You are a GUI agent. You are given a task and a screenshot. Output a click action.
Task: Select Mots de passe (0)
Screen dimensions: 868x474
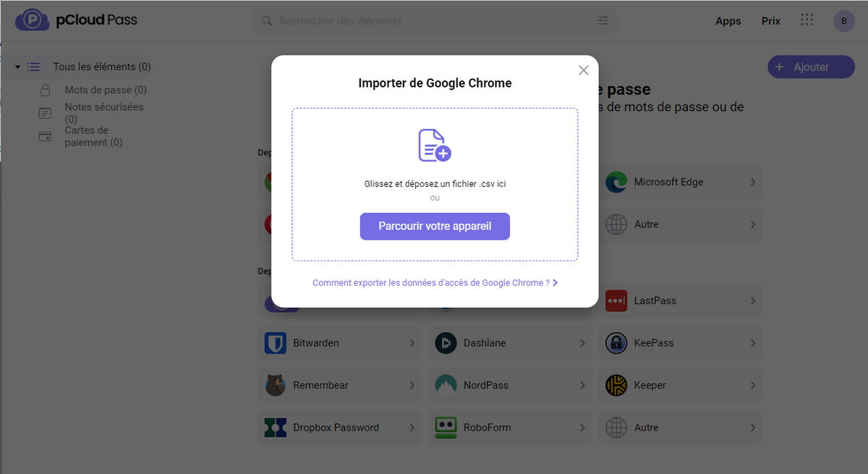[106, 90]
